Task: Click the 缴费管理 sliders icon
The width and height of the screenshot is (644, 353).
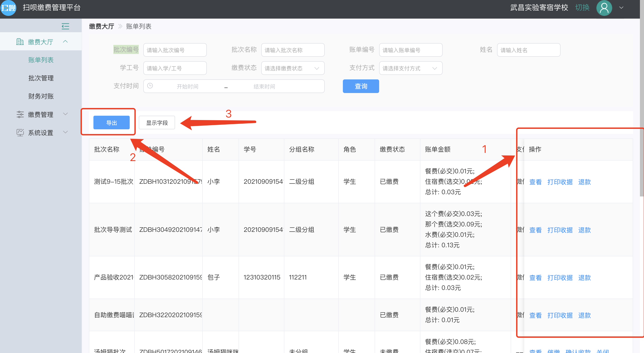Action: pyautogui.click(x=20, y=114)
